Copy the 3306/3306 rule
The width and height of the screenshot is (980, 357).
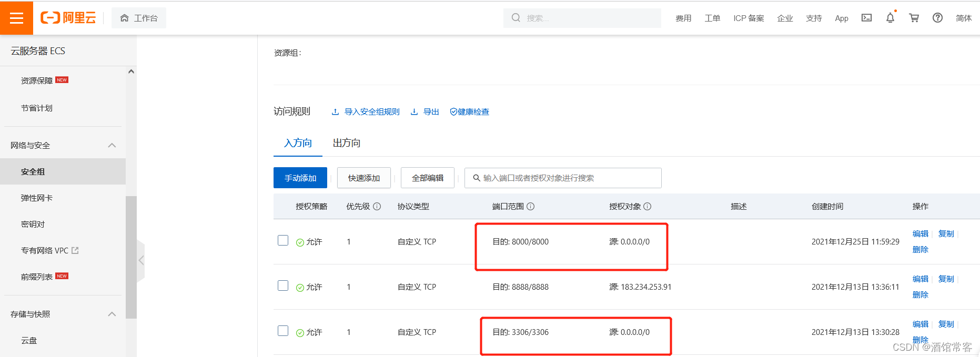click(x=946, y=324)
